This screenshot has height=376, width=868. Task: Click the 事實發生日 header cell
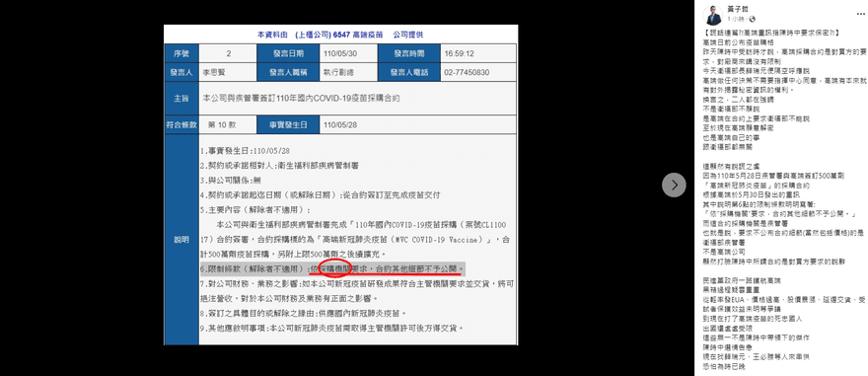(288, 124)
